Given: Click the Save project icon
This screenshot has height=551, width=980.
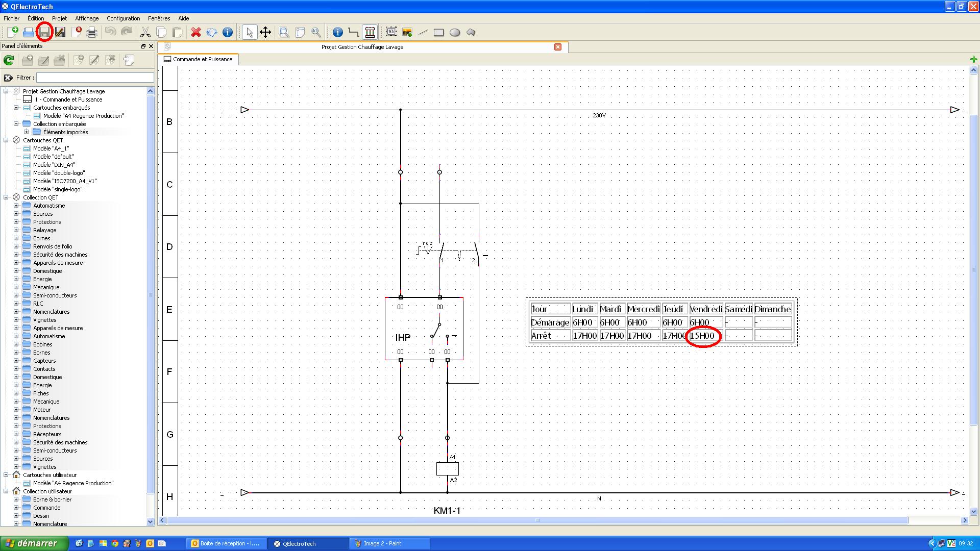Looking at the screenshot, I should pyautogui.click(x=44, y=32).
